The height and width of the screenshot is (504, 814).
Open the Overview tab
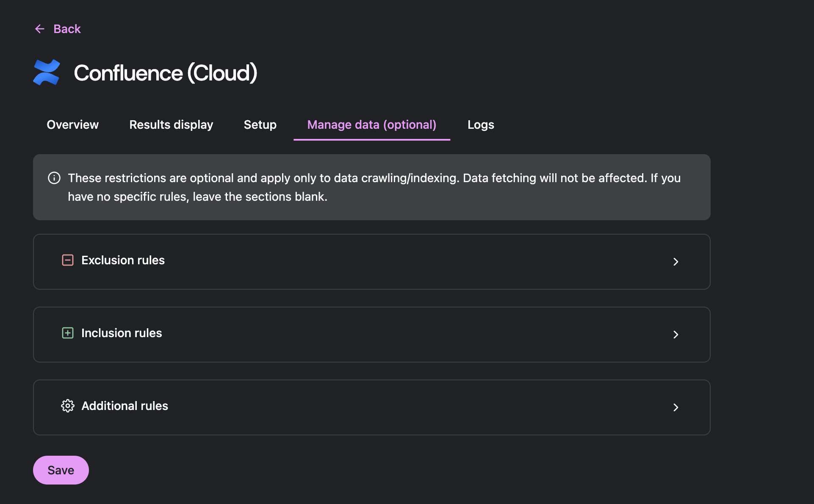(x=72, y=125)
